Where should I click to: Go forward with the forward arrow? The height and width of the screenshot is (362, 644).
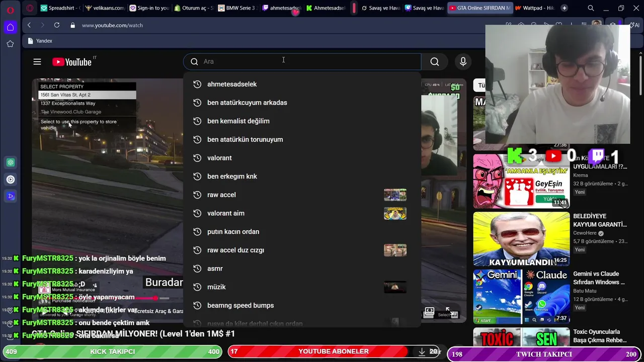pos(43,25)
